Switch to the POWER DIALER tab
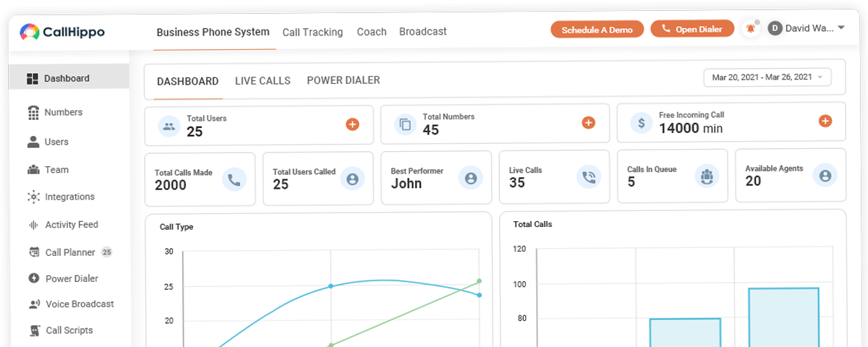868x347 pixels. coord(344,80)
